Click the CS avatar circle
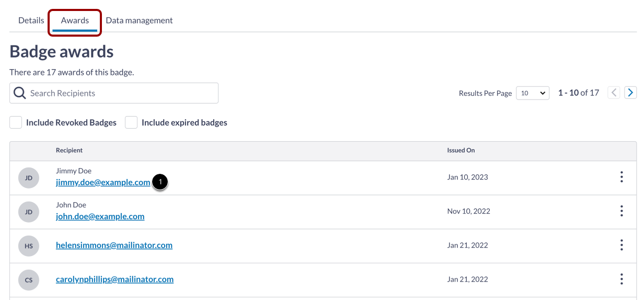644x300 pixels. coord(29,280)
